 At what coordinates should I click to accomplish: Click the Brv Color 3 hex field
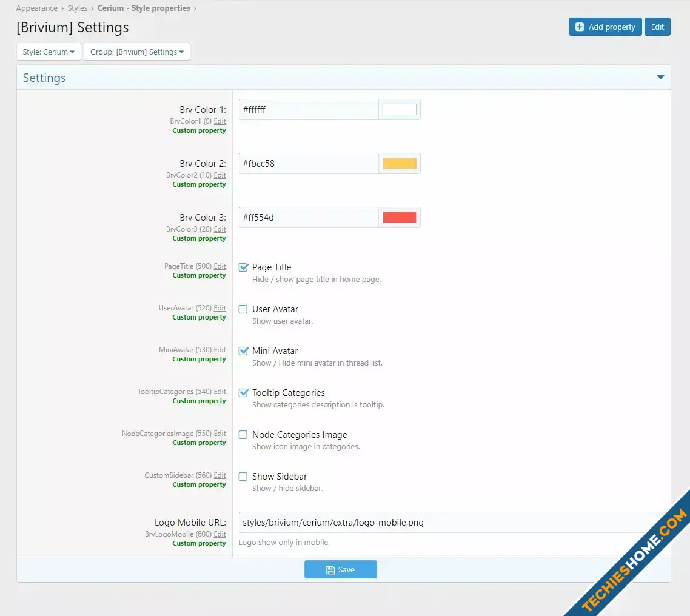coord(309,218)
